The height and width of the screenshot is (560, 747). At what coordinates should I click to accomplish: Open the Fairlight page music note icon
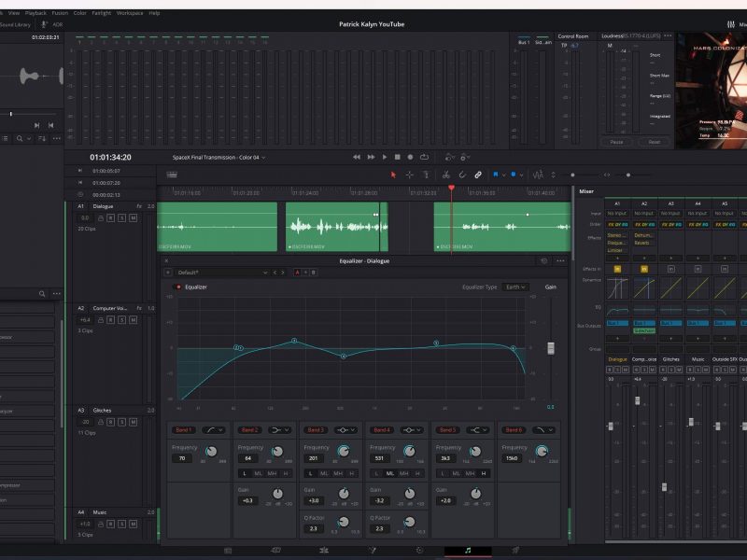tap(467, 551)
